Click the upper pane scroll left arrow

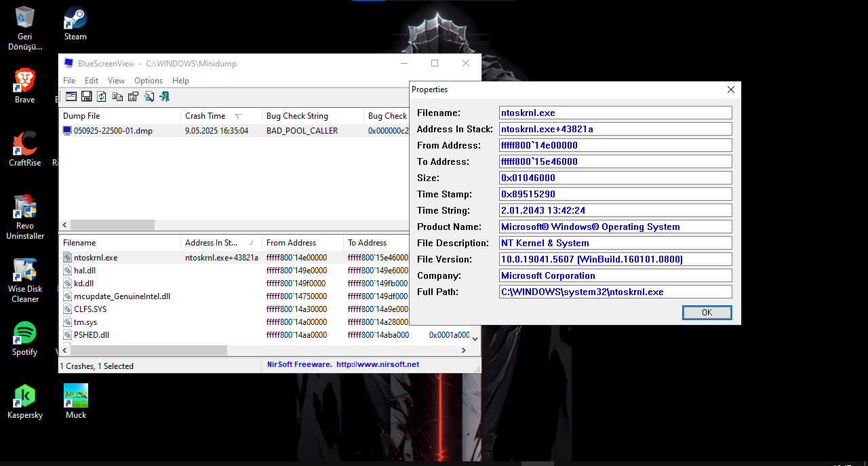click(65, 225)
